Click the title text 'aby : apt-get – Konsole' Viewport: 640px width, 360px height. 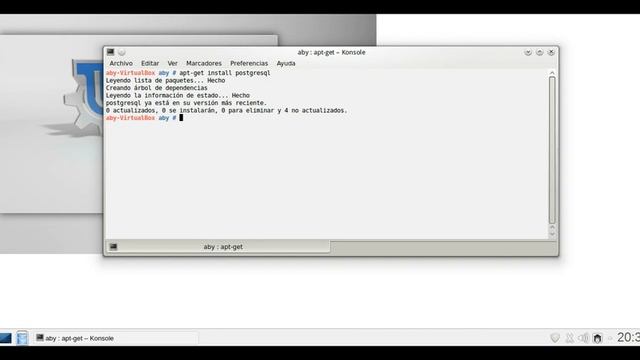point(331,52)
